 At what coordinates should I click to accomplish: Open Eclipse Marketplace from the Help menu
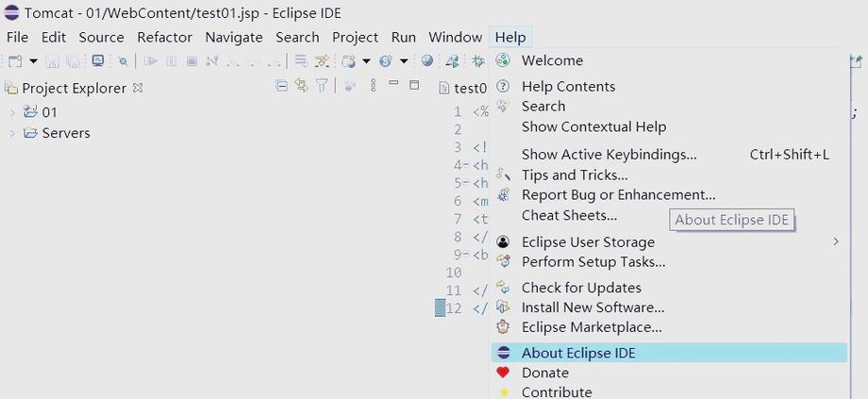pos(591,327)
